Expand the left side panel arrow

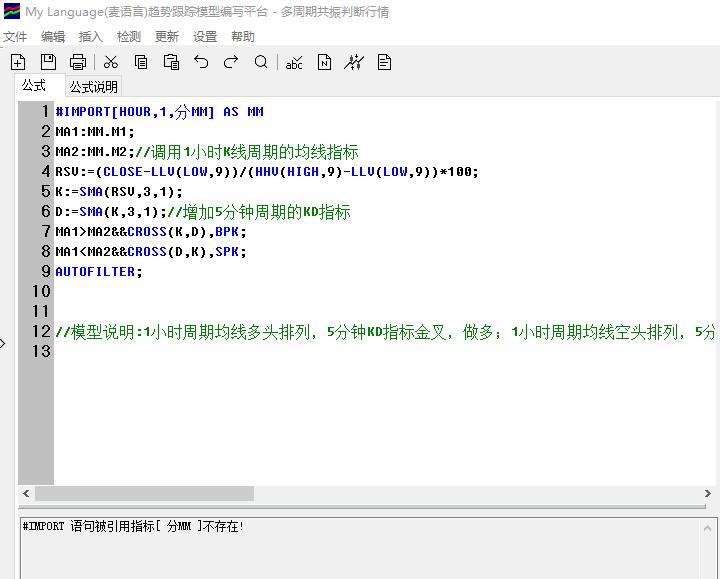(x=4, y=343)
